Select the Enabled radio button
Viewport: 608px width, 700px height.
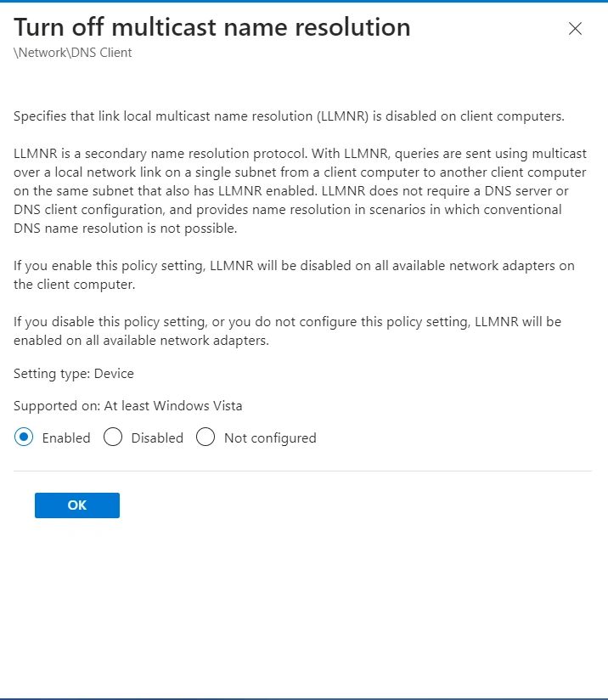tap(24, 437)
